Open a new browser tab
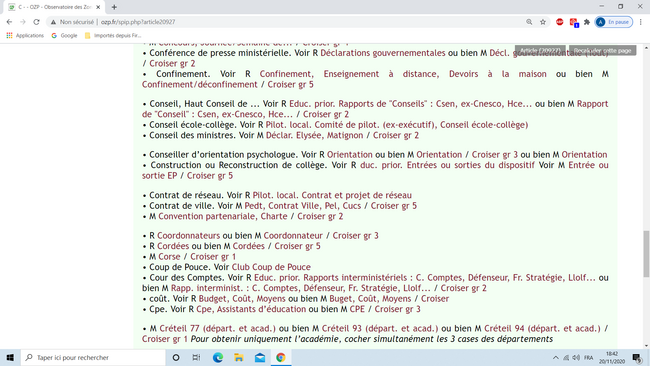 click(114, 7)
